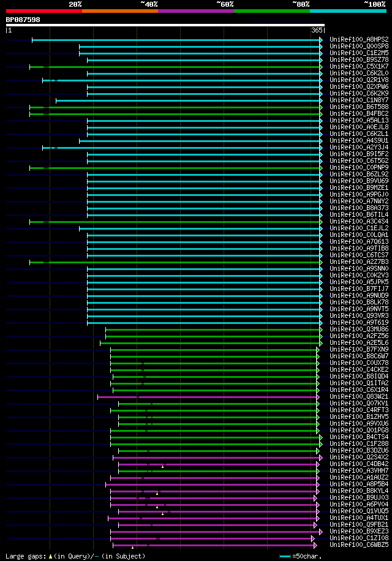Select the UniRef100_B1ZHV5 label
This screenshot has width=392, height=561.
(x=359, y=417)
